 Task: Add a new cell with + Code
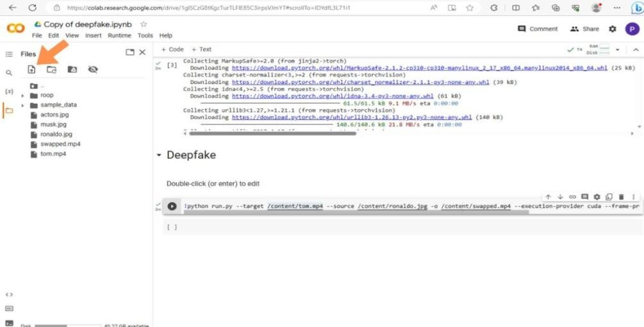pos(172,49)
